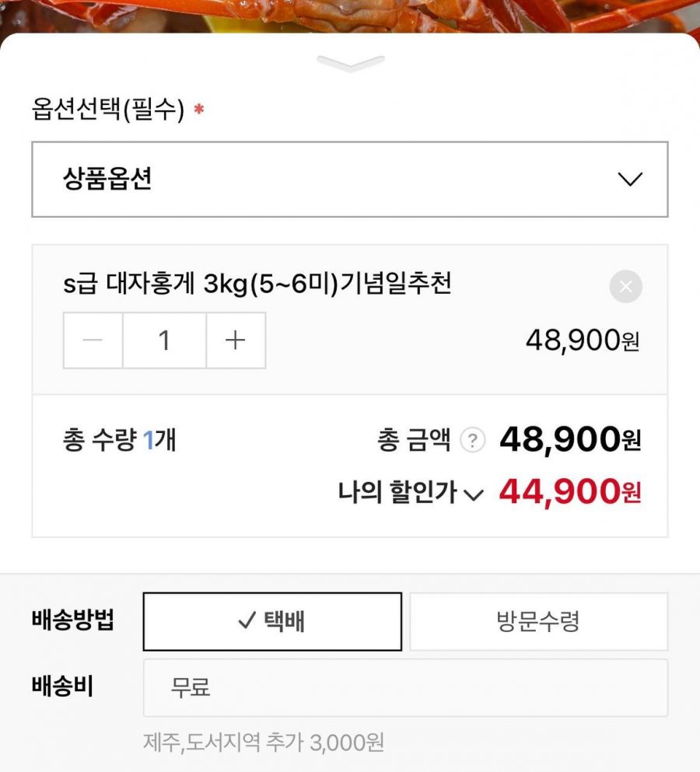Viewport: 700px width, 772px height.
Task: Click the quantity number field
Action: tap(164, 341)
